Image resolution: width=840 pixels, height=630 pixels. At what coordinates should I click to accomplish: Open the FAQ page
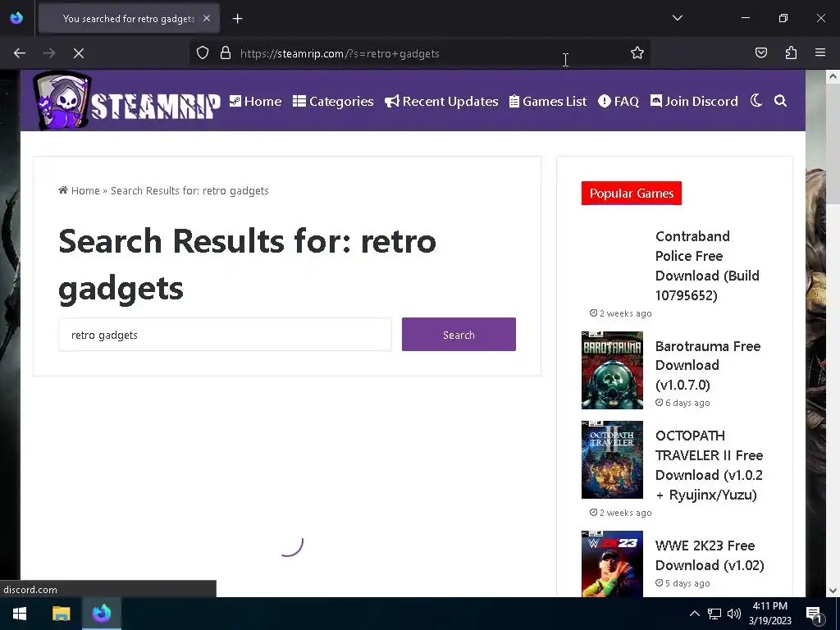(619, 101)
